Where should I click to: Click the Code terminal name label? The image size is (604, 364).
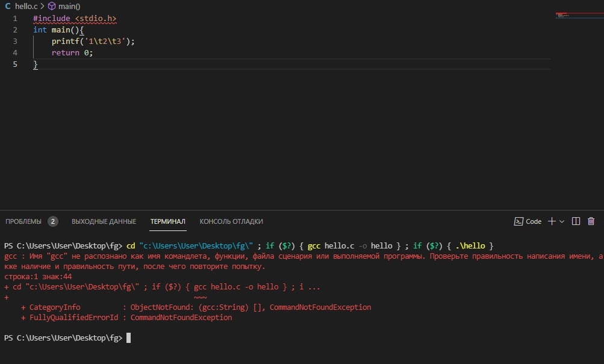(534, 221)
